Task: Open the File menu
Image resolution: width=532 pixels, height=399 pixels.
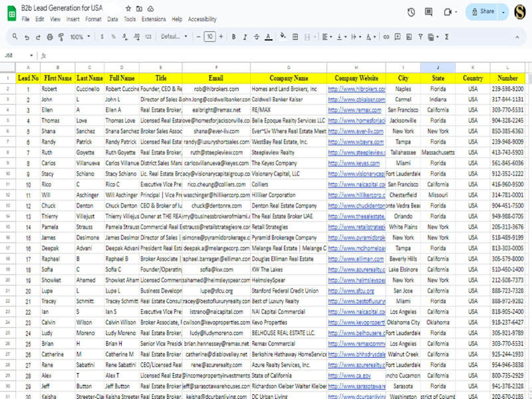Action: 25,19
